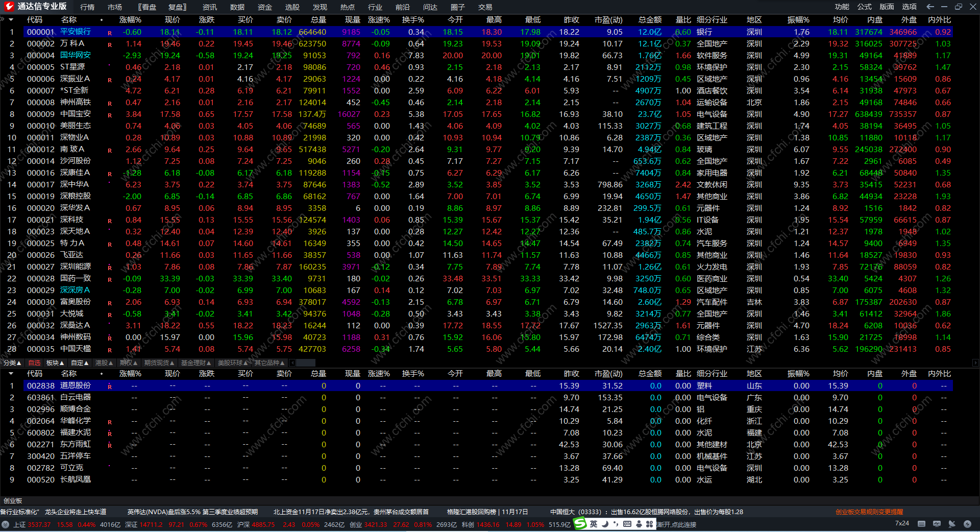The width and height of the screenshot is (980, 532).
Task: Click the 中国恒大 (03333) news ticker item
Action: [647, 512]
